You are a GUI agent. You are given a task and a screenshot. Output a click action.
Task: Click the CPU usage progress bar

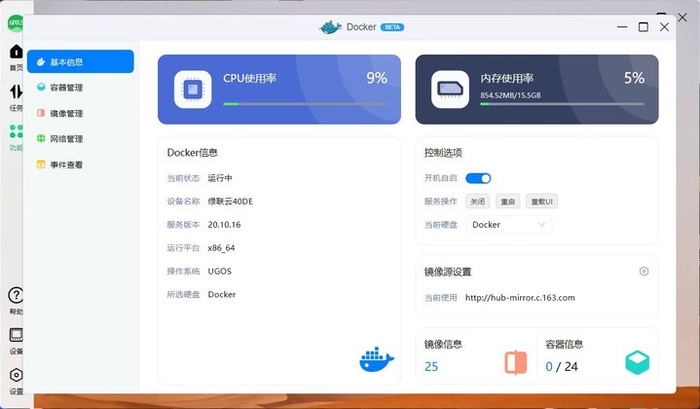pyautogui.click(x=305, y=104)
